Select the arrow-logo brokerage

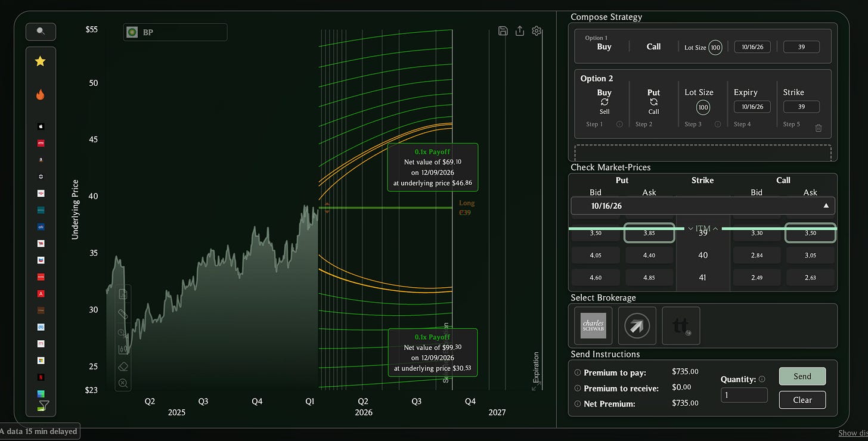[637, 325]
